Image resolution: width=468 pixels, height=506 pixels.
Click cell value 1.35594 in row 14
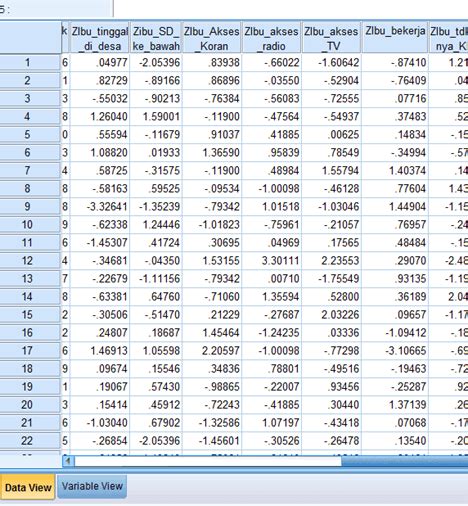[271, 297]
